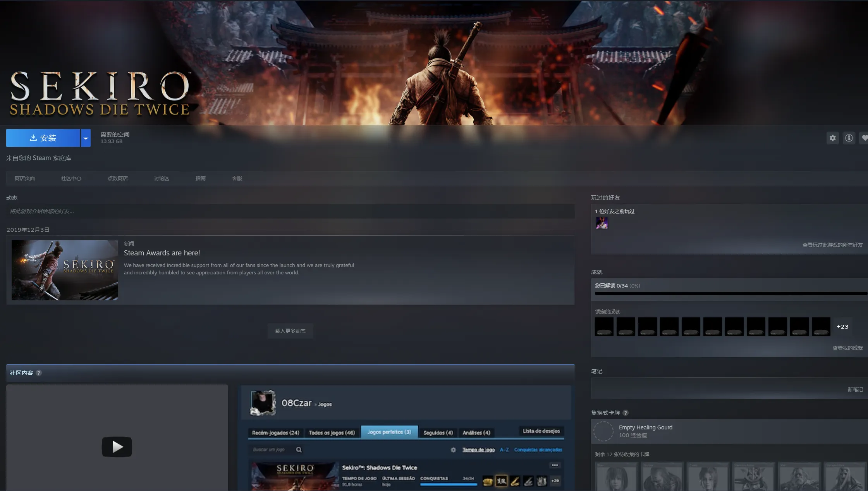868x491 pixels.
Task: Click the first locked achievement icon
Action: tap(604, 326)
